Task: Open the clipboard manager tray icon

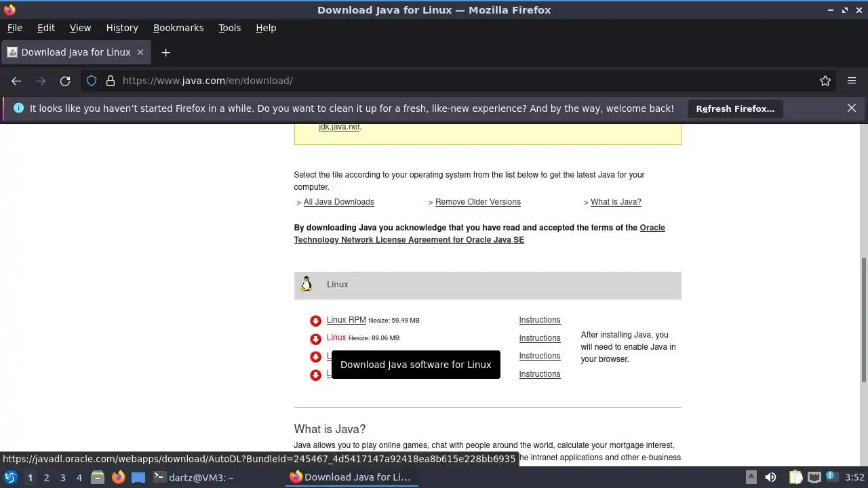Action: (x=795, y=477)
